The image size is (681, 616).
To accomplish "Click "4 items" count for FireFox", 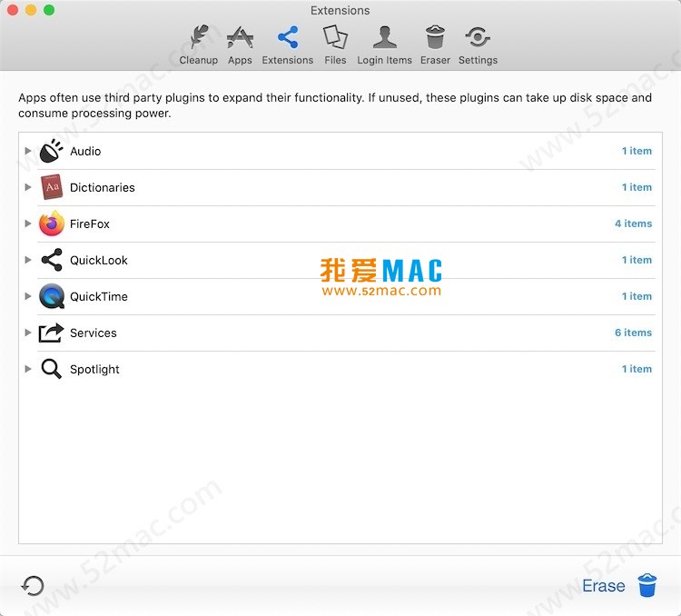I will (633, 224).
